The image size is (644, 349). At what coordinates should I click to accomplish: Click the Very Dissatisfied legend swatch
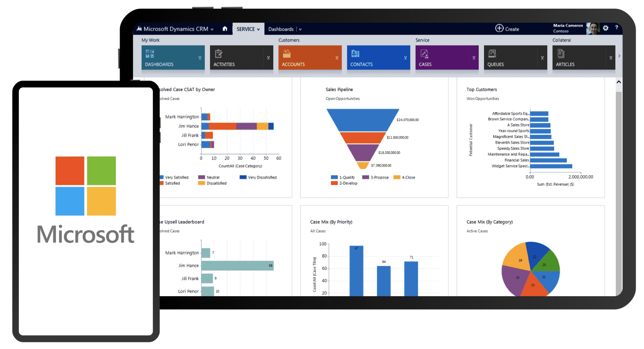pos(243,177)
